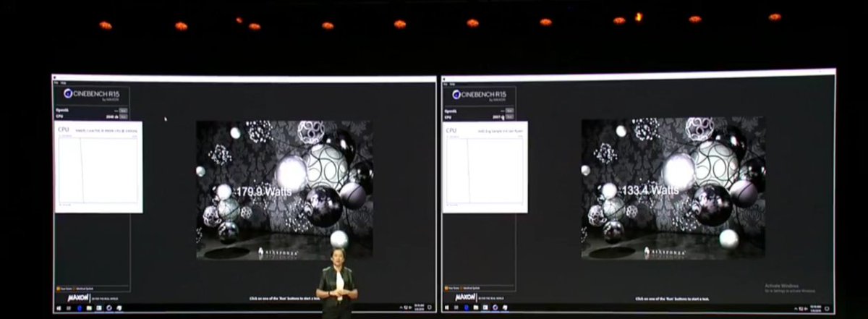Run the CPU test in right Cinebench window

[509, 116]
